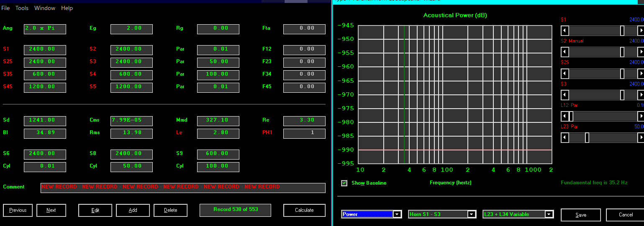Click the Add record button
Image resolution: width=644 pixels, height=226 pixels.
(133, 210)
